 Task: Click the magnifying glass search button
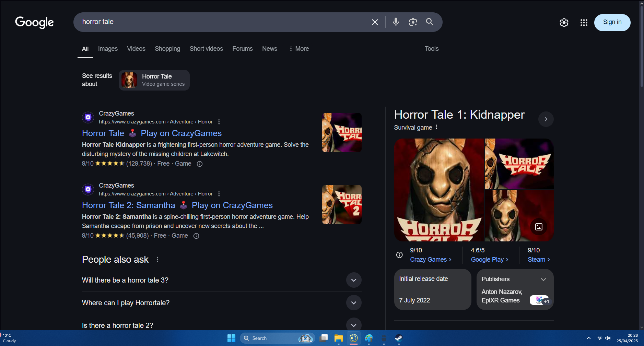(430, 22)
